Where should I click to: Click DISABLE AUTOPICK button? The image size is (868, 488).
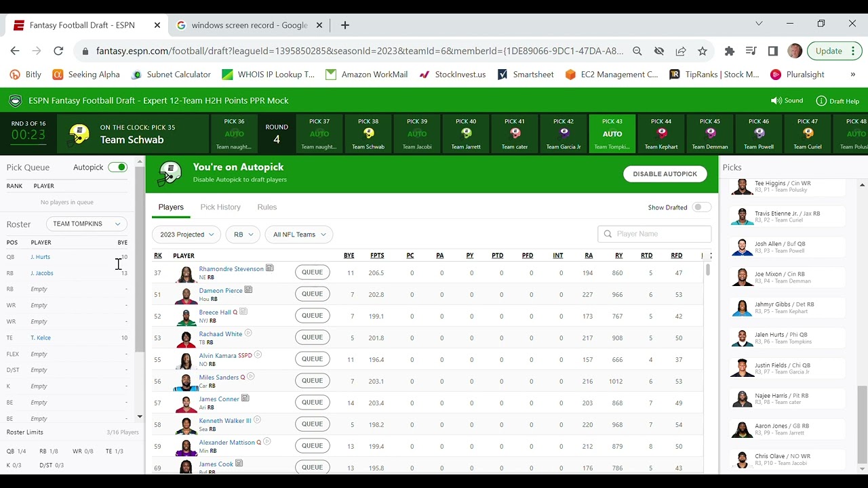pos(665,174)
